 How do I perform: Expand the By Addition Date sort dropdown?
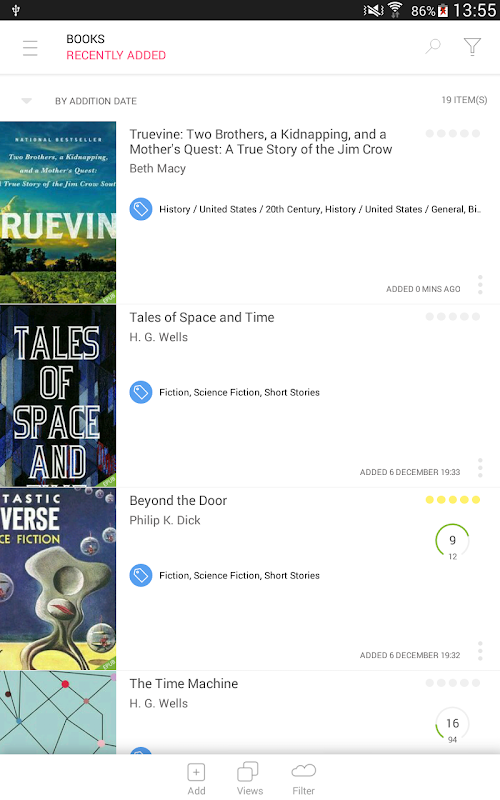27,101
